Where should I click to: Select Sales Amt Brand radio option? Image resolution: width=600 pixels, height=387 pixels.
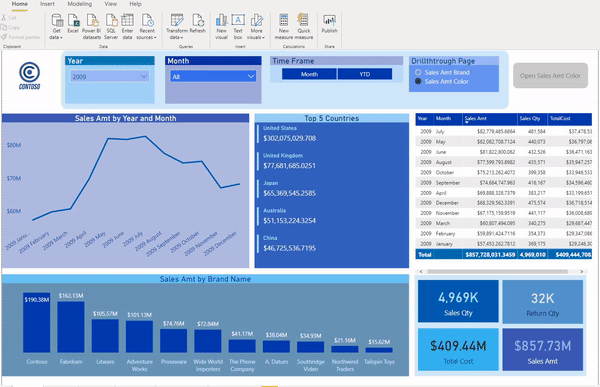pos(442,72)
